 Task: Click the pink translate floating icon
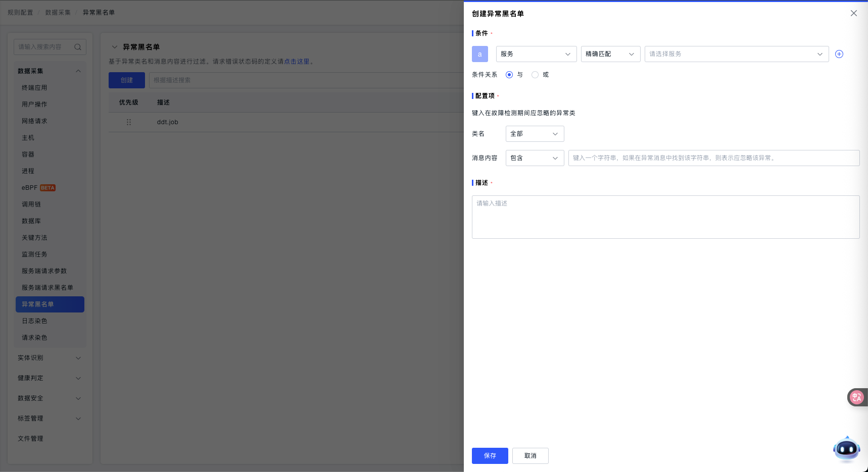856,397
